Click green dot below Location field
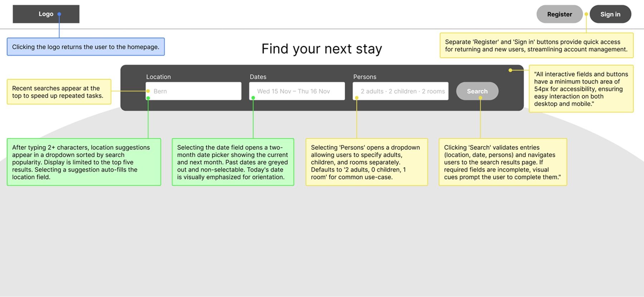The width and height of the screenshot is (644, 297). 148,98
